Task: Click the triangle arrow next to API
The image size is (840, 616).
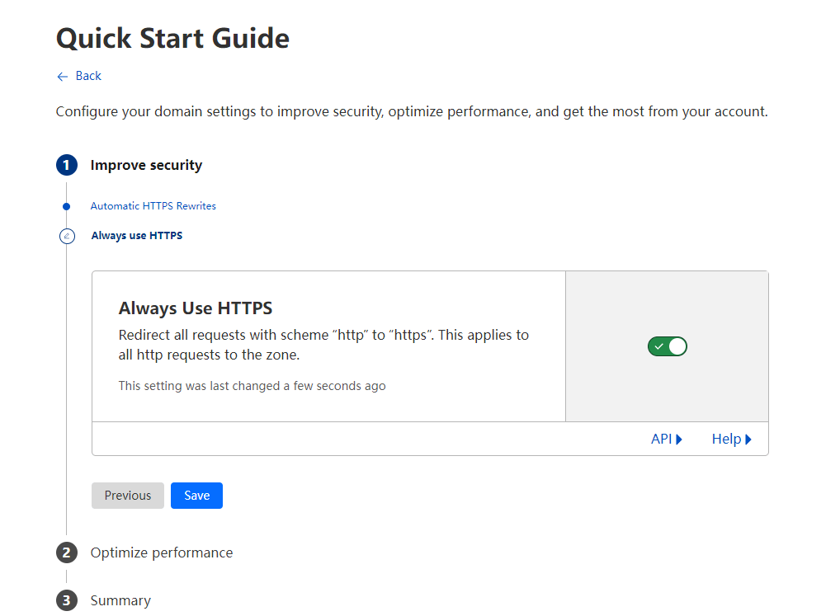Action: (x=679, y=440)
